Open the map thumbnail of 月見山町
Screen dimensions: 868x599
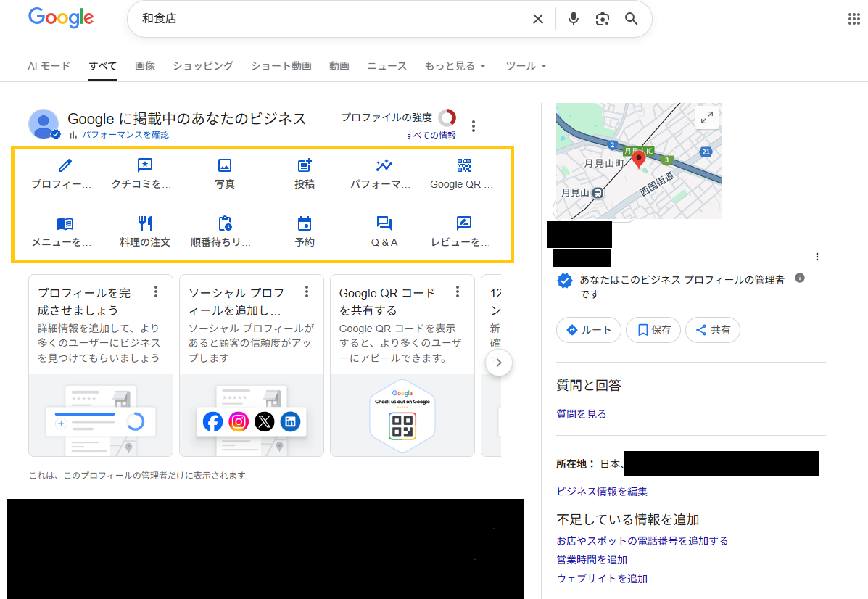point(639,161)
